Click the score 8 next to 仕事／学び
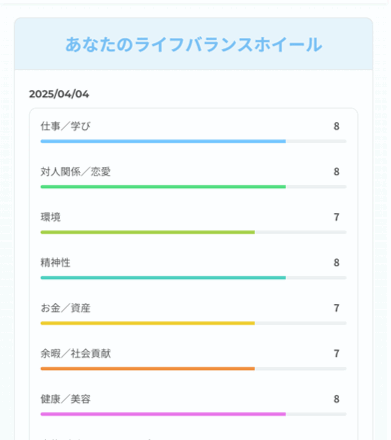The width and height of the screenshot is (391, 440). coord(336,126)
